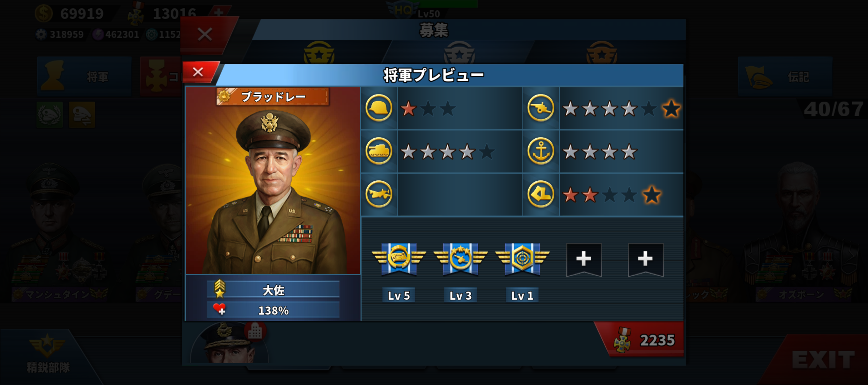Click the movement boot skill icon
Screen dimensions: 868x385
[541, 194]
